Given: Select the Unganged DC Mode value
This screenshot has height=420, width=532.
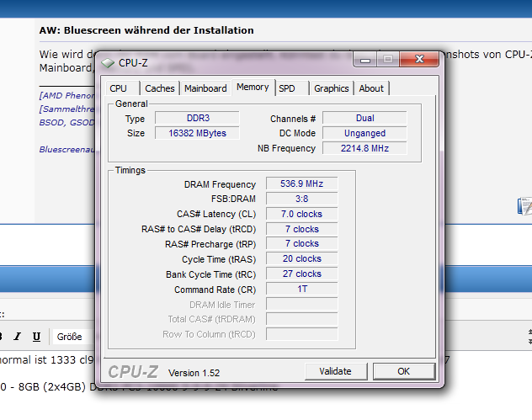Looking at the screenshot, I should (364, 133).
